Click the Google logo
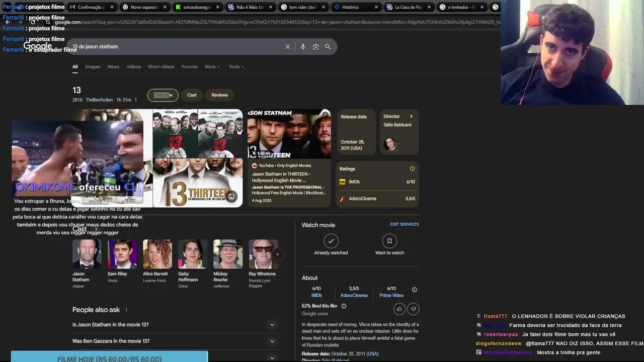644x362 pixels. (x=38, y=46)
